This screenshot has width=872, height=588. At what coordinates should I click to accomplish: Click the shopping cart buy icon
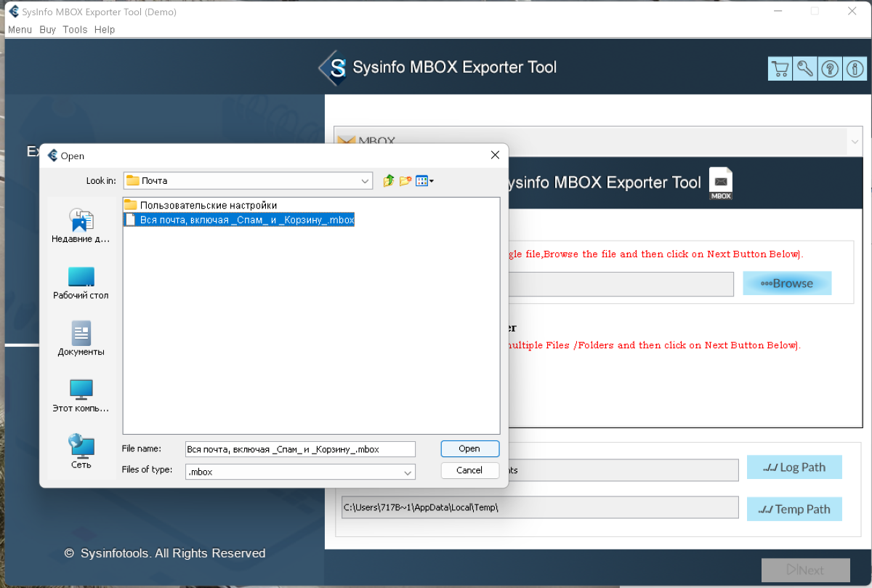click(x=780, y=69)
